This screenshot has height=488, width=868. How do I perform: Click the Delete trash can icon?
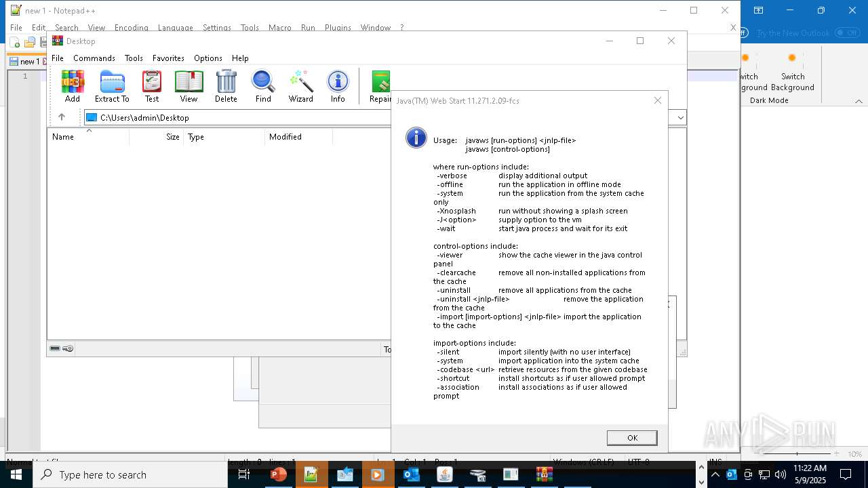[226, 81]
